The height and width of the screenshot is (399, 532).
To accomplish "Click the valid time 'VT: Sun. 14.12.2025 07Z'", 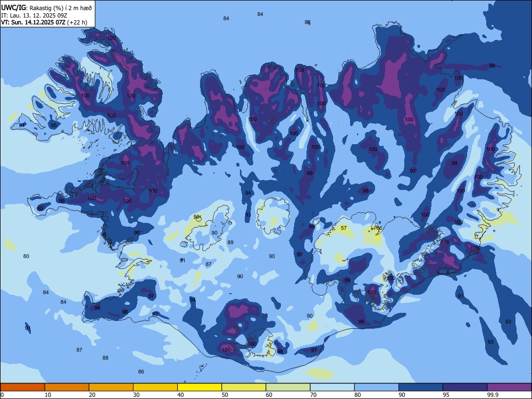I will coord(33,22).
